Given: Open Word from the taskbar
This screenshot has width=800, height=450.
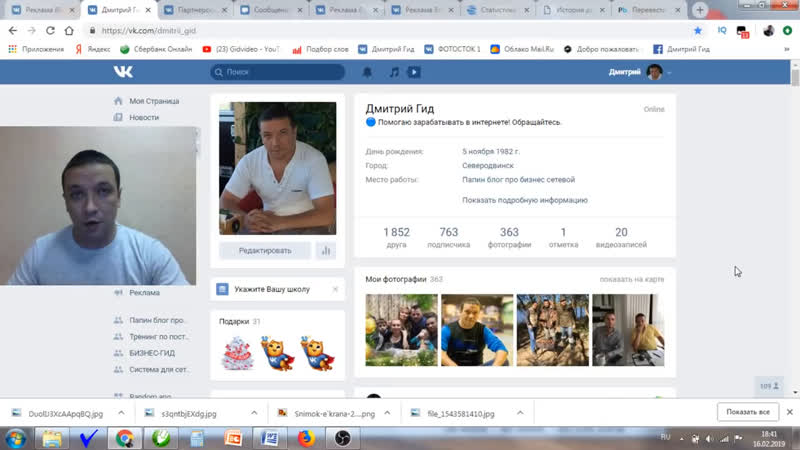Looking at the screenshot, I should (270, 439).
